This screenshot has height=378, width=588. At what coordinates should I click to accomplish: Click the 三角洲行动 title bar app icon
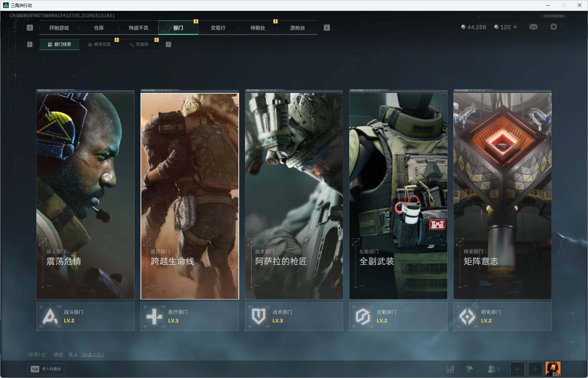pyautogui.click(x=6, y=5)
